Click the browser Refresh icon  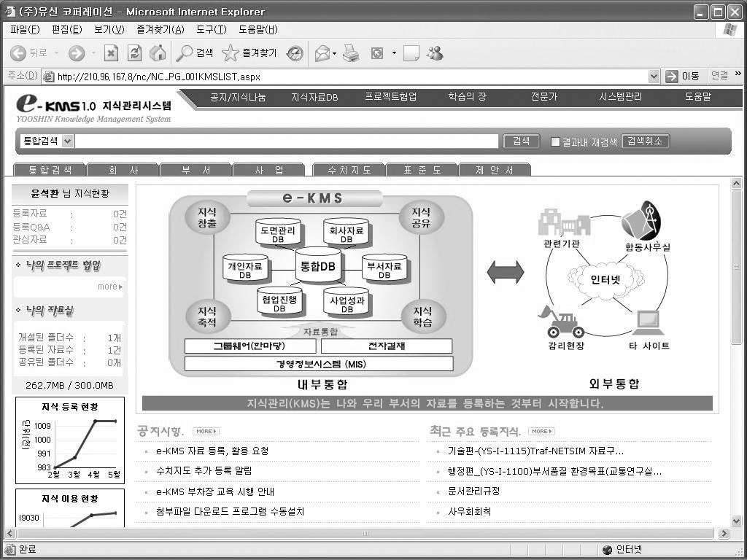[134, 53]
